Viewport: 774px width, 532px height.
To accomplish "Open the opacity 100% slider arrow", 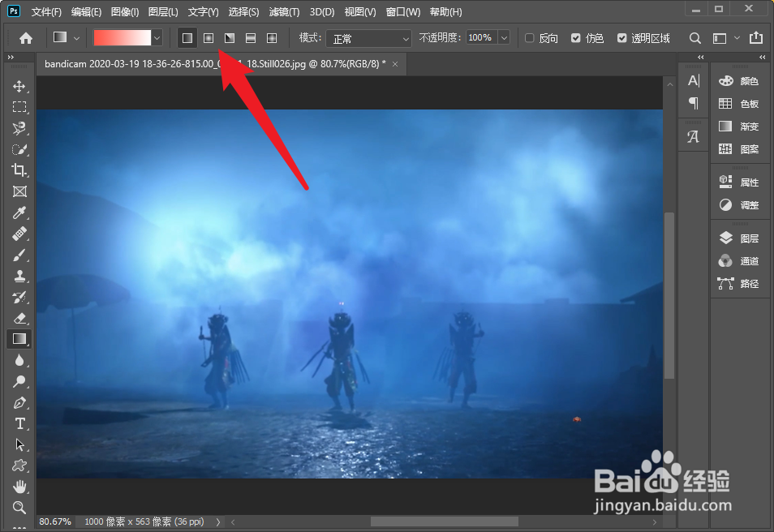I will pyautogui.click(x=504, y=37).
